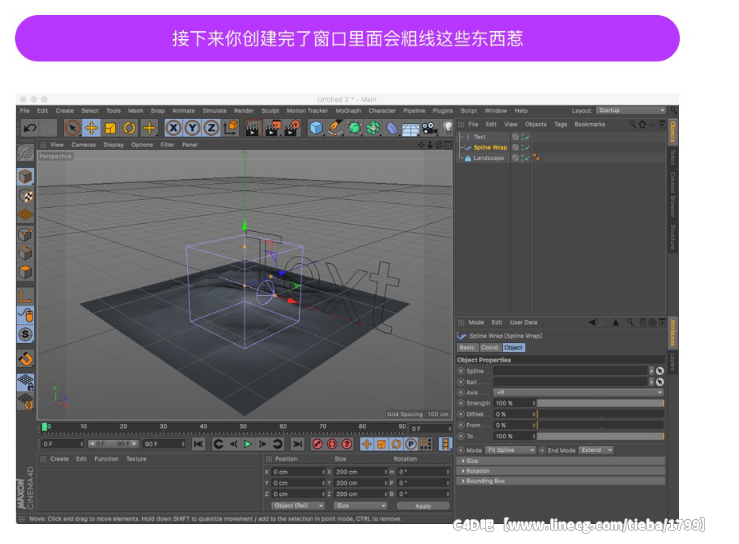Open the Axis +X dropdown
Image resolution: width=739 pixels, height=544 pixels.
[x=579, y=392]
